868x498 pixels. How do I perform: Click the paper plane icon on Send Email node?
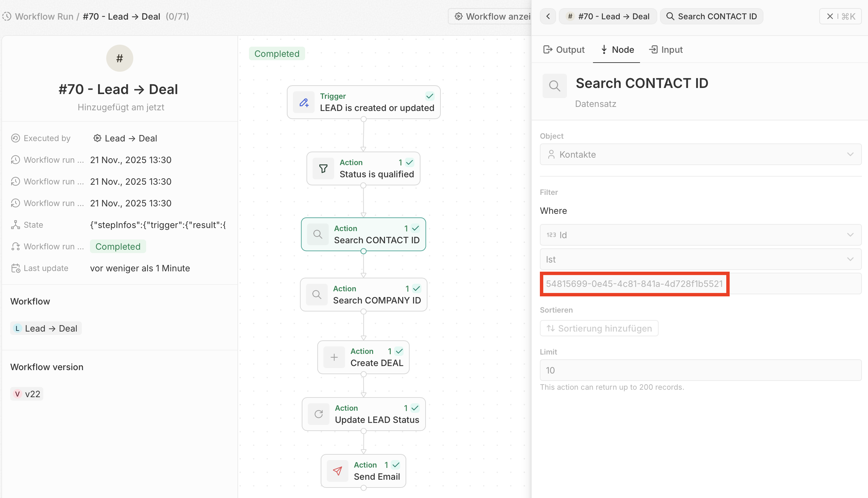(x=337, y=471)
